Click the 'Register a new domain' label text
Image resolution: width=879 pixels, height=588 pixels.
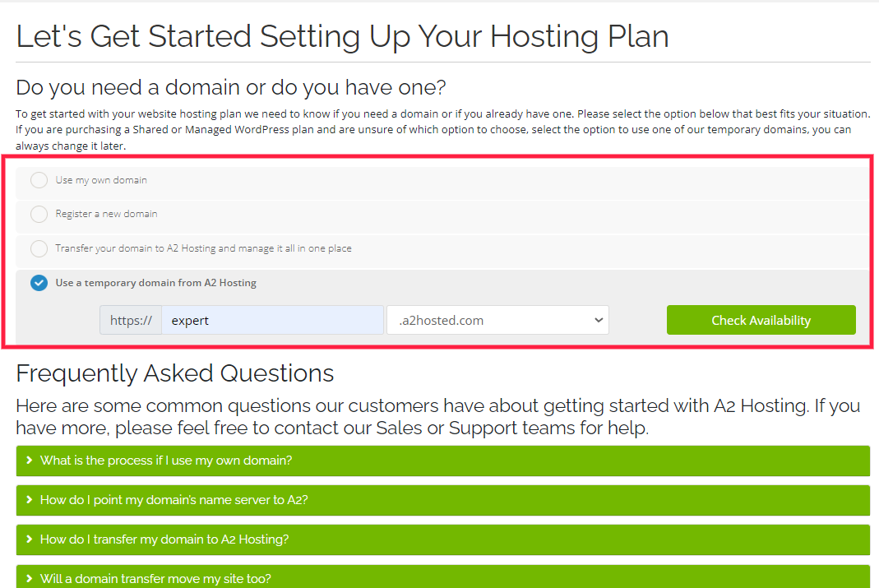[107, 214]
